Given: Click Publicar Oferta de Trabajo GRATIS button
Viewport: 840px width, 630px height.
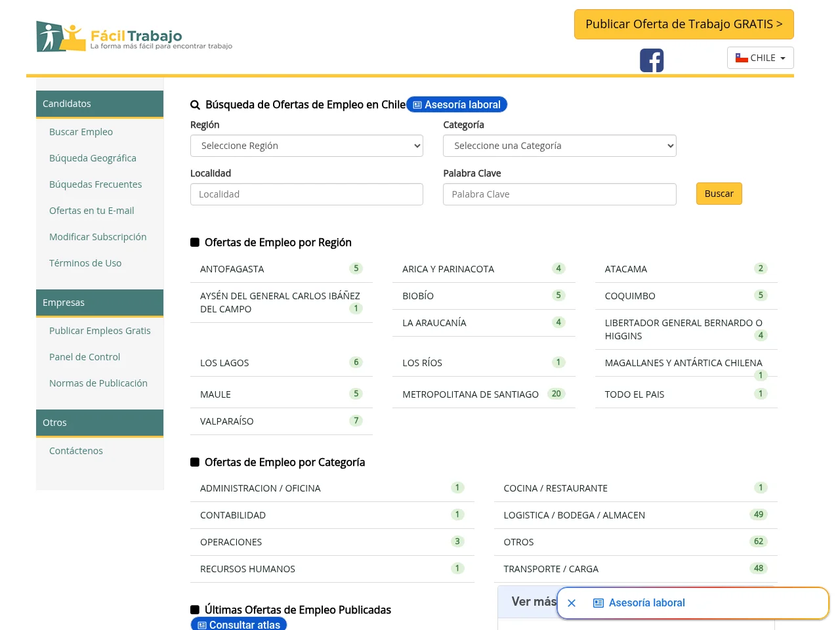Looking at the screenshot, I should click(x=684, y=24).
